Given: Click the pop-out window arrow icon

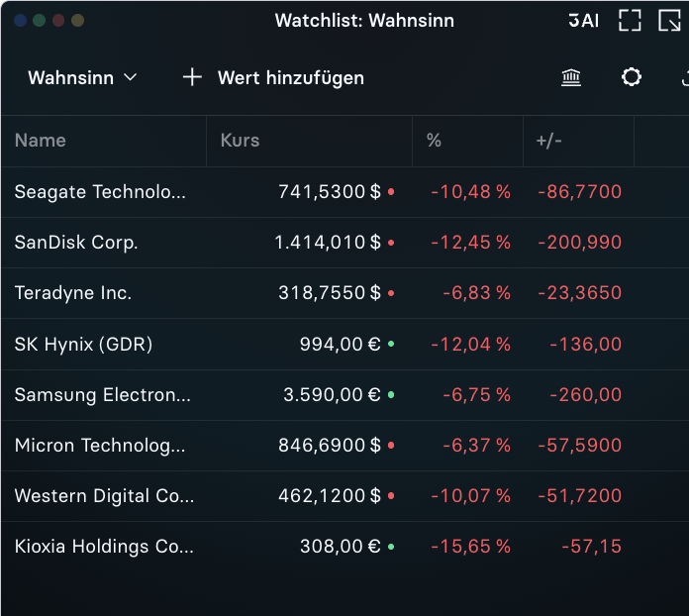Looking at the screenshot, I should [x=669, y=20].
